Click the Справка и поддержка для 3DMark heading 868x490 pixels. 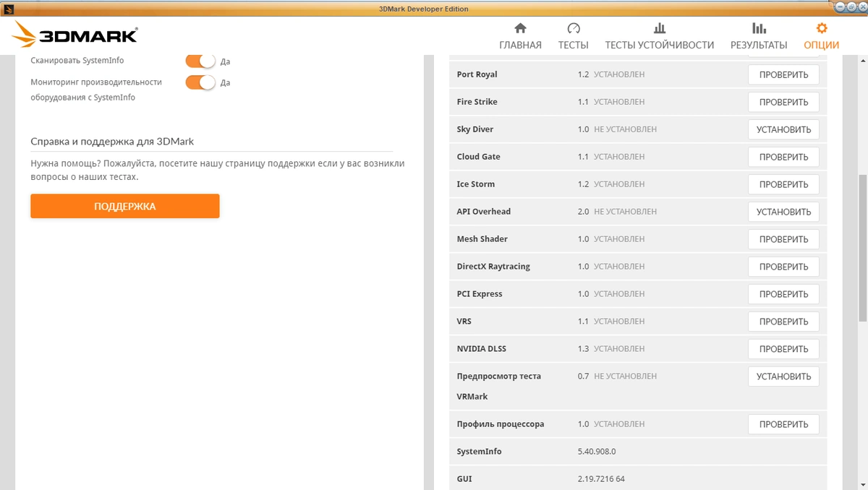click(x=112, y=142)
